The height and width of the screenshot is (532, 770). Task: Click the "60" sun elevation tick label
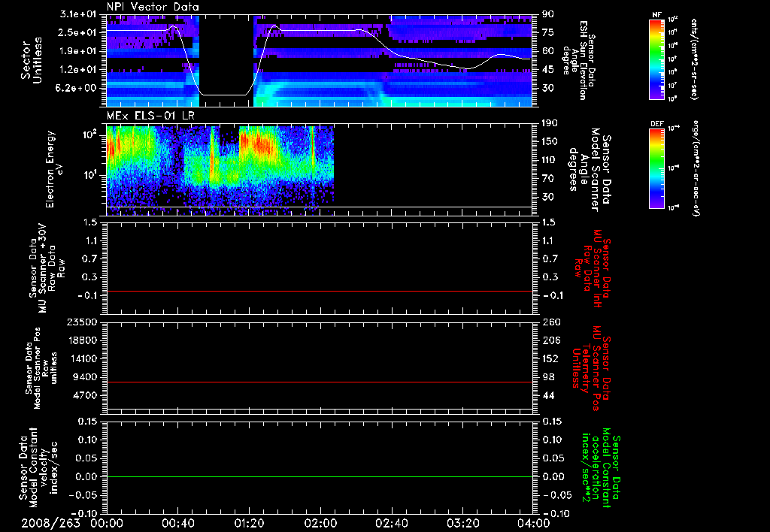(547, 51)
